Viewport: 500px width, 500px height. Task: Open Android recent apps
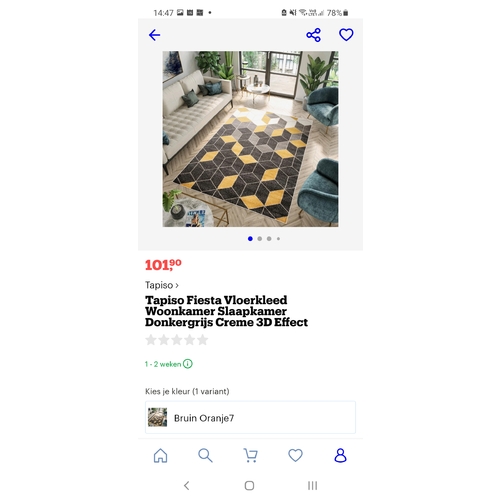tap(312, 485)
